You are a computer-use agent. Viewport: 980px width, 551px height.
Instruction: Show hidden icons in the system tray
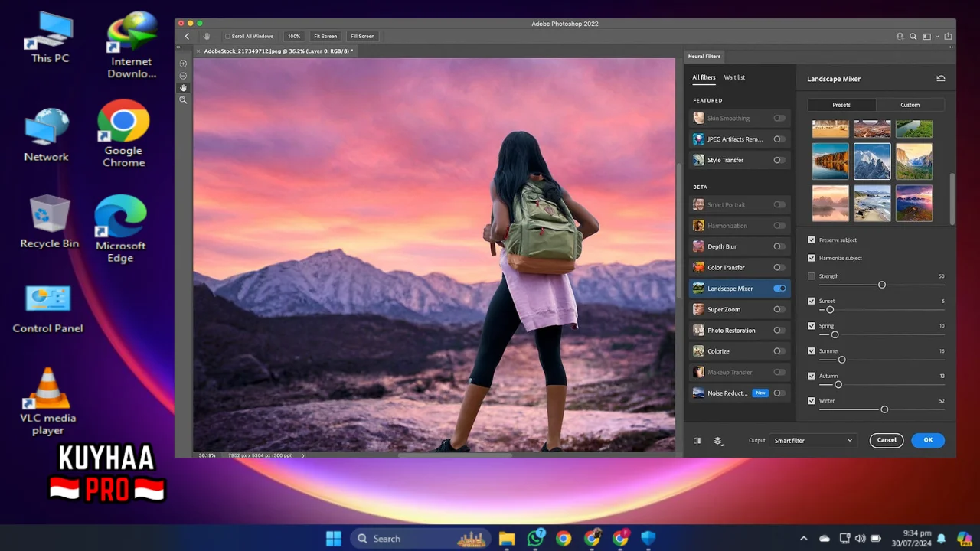803,539
